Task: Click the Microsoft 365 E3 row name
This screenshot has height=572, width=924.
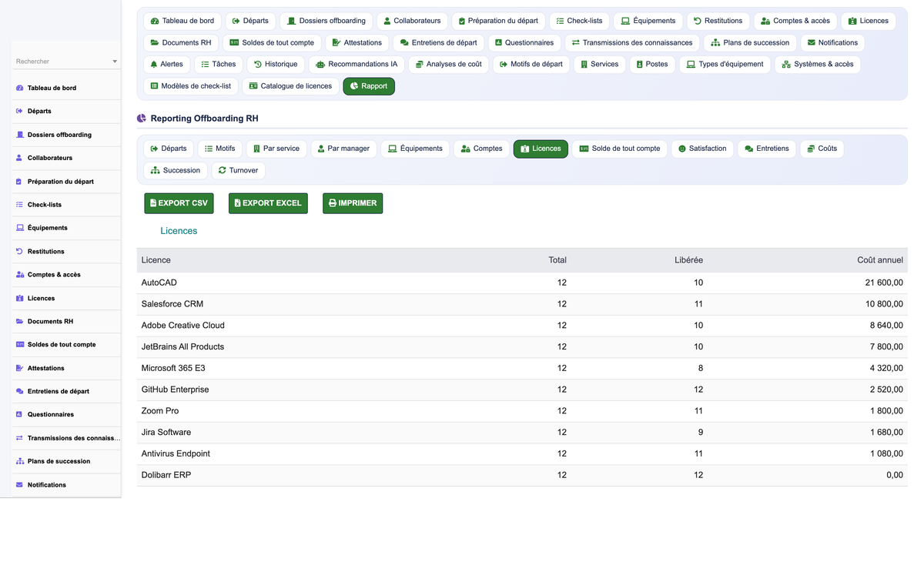Action: [x=173, y=368]
